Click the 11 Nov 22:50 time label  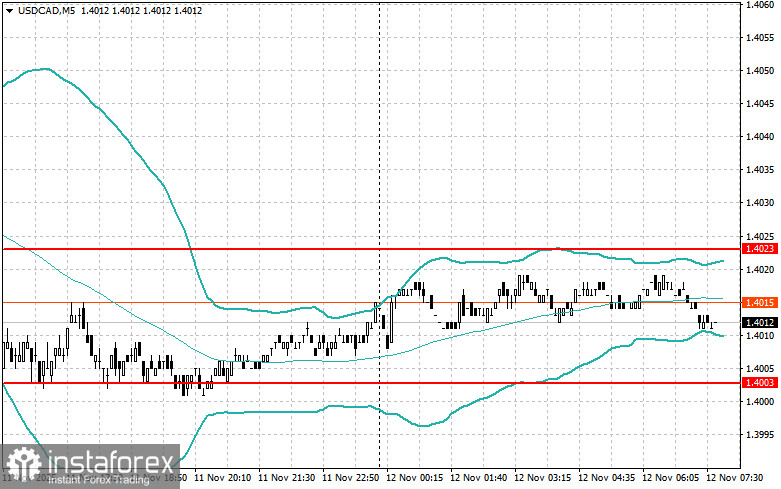(351, 478)
